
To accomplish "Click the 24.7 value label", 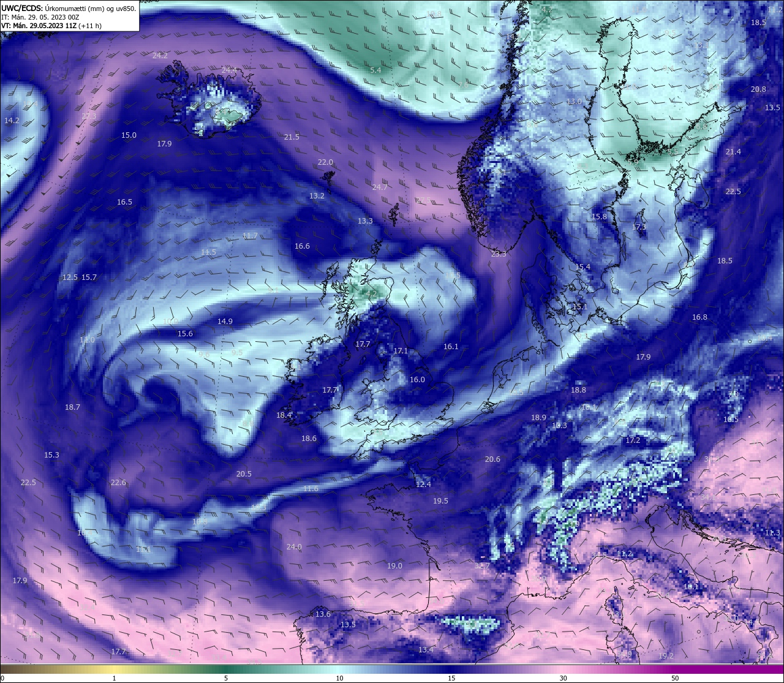I will (380, 187).
